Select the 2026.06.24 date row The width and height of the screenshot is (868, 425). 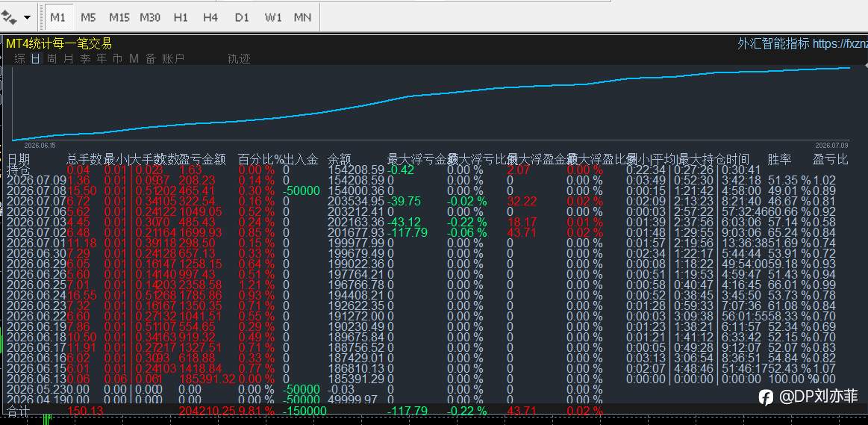pyautogui.click(x=37, y=295)
